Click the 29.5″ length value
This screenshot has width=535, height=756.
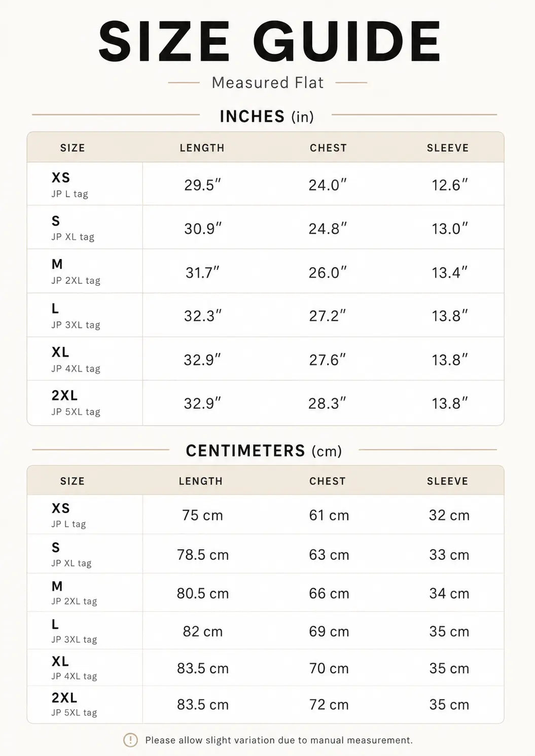pos(203,185)
